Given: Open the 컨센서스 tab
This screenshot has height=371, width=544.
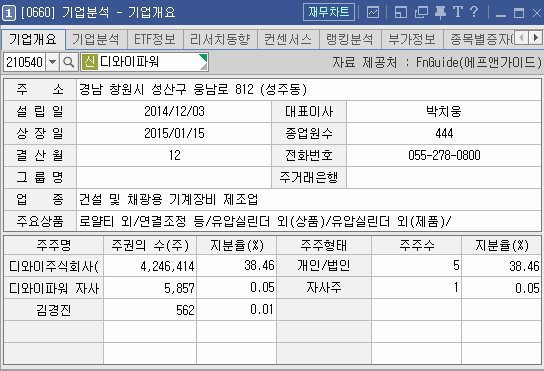Looking at the screenshot, I should 288,39.
